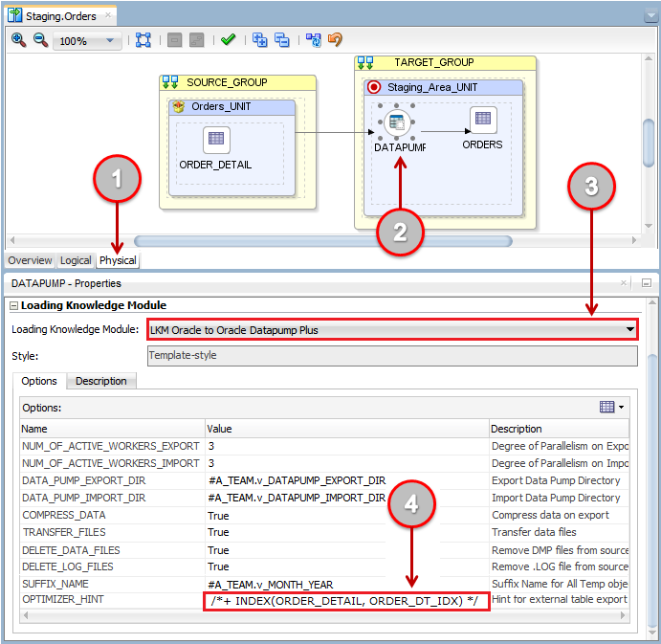This screenshot has width=661, height=644.
Task: Select the ORDERS table node
Action: coord(482,121)
